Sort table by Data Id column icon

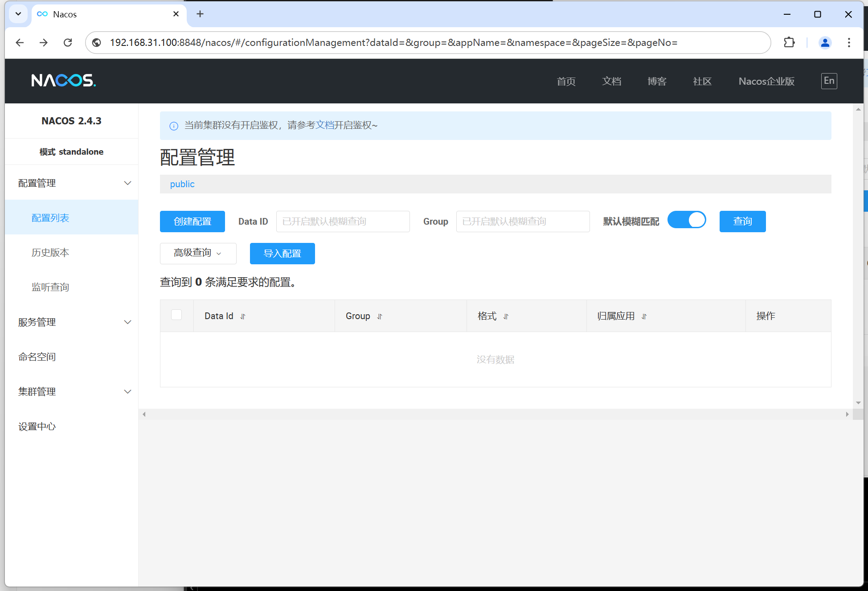pyautogui.click(x=243, y=316)
